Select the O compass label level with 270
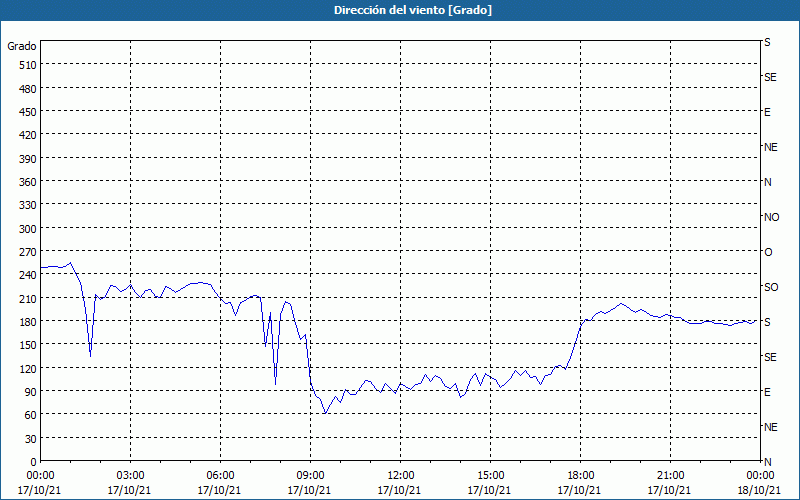 click(768, 252)
